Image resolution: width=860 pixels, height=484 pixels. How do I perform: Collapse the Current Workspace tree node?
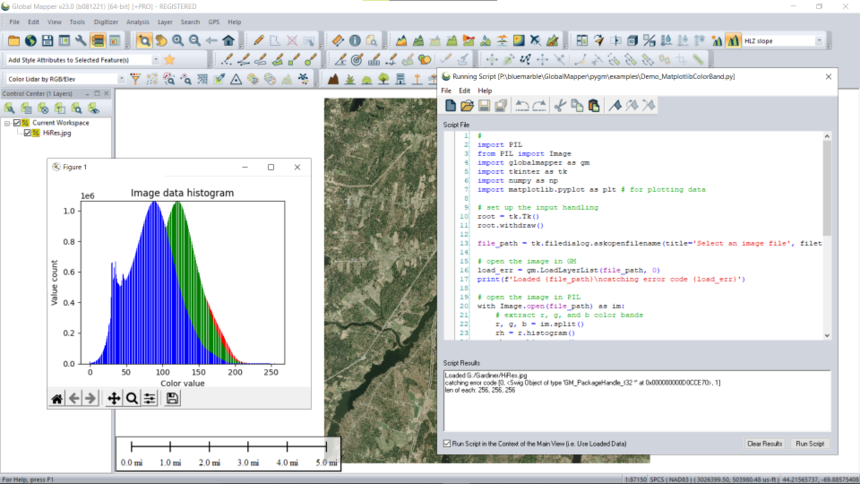[x=7, y=123]
